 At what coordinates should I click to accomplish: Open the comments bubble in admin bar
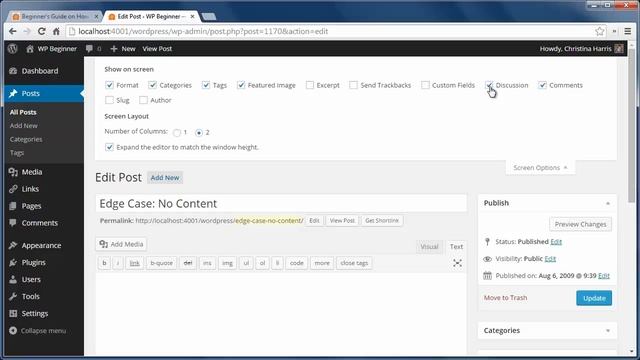coord(89,49)
